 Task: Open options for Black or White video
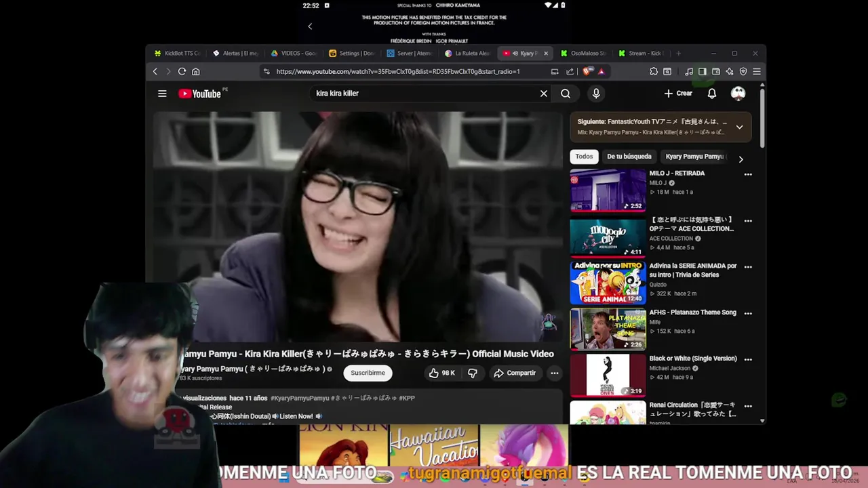click(x=748, y=359)
